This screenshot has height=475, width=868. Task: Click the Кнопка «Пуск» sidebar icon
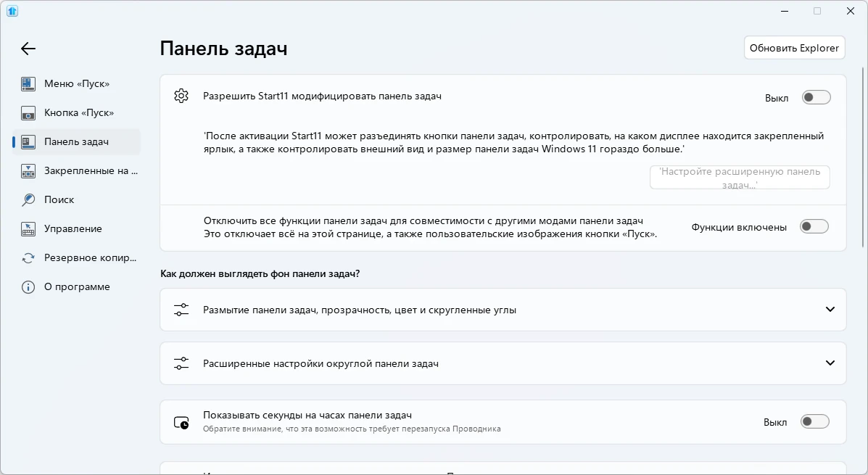28,113
